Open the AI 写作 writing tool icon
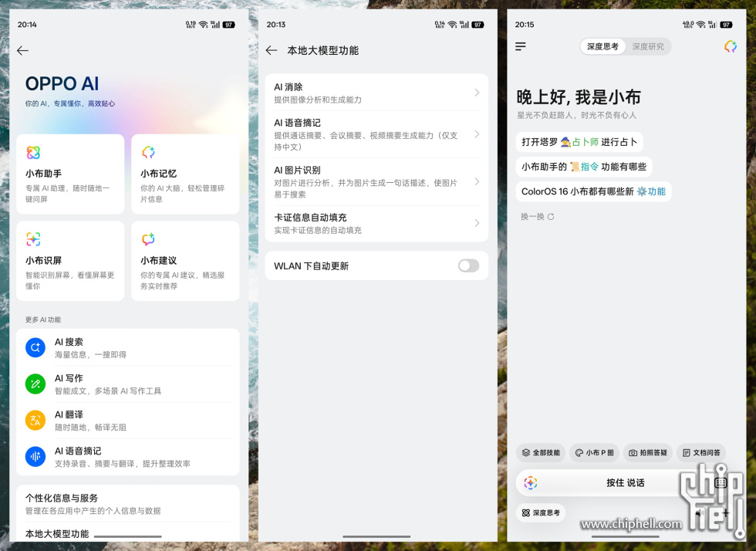 point(35,384)
